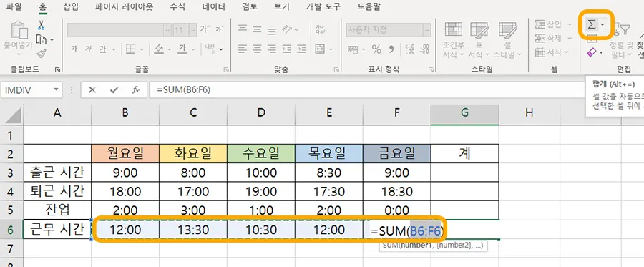Open the underline style dropdown

(114, 49)
